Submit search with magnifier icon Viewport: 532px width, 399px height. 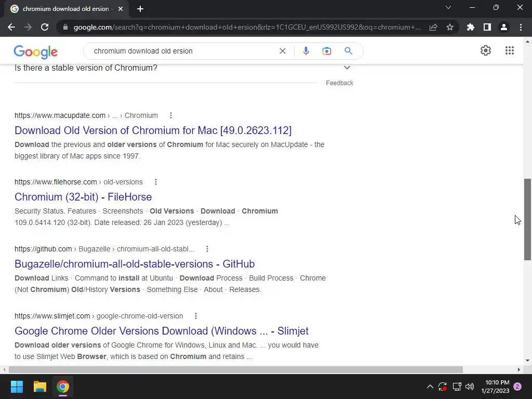[348, 51]
